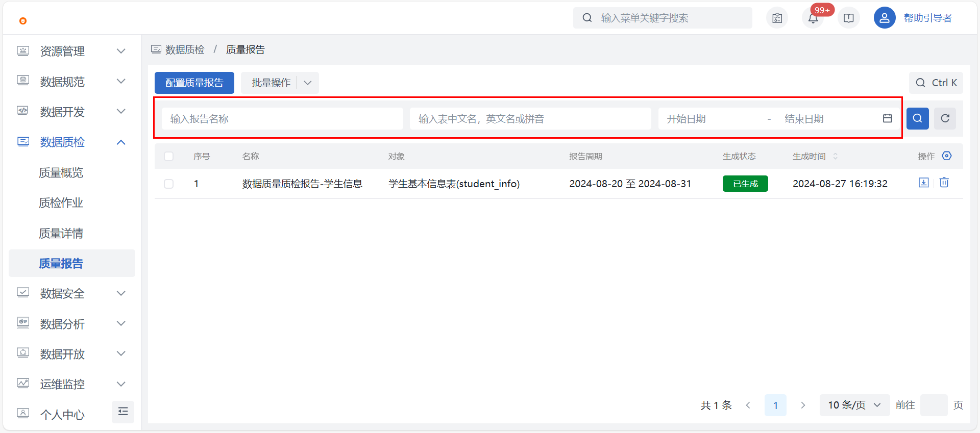The height and width of the screenshot is (433, 980).
Task: Click the 输入报告名称 input field
Action: tap(282, 119)
